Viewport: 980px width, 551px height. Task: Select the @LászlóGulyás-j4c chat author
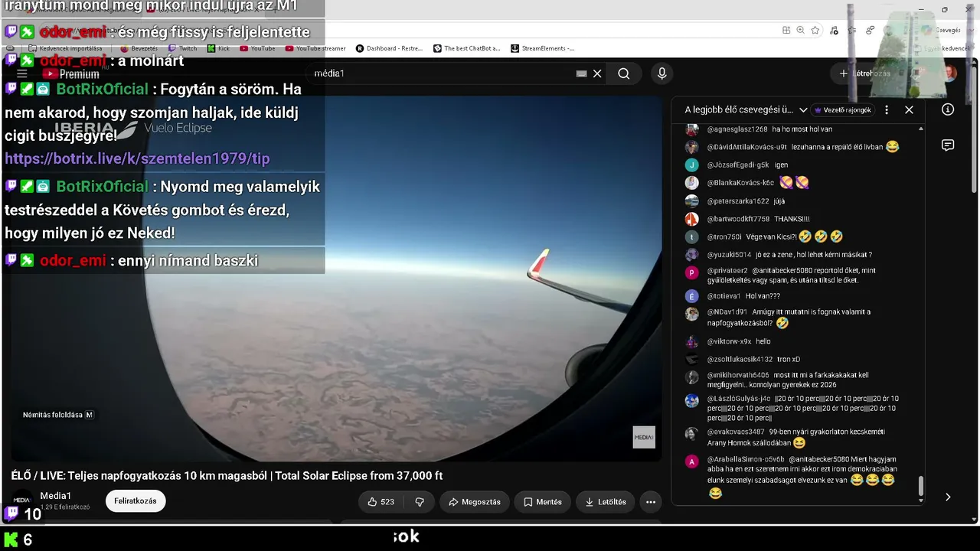pos(739,399)
